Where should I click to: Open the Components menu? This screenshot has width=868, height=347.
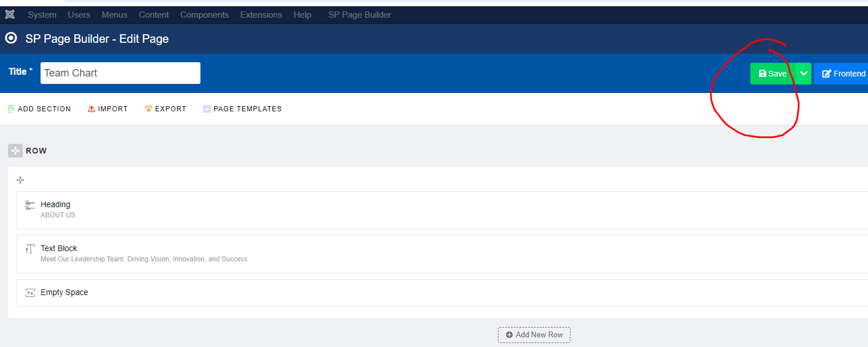pyautogui.click(x=204, y=15)
